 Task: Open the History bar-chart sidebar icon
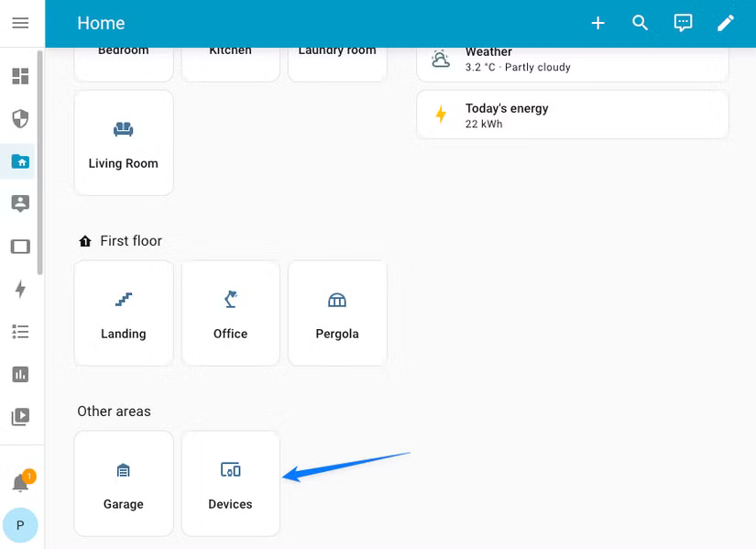tap(20, 374)
